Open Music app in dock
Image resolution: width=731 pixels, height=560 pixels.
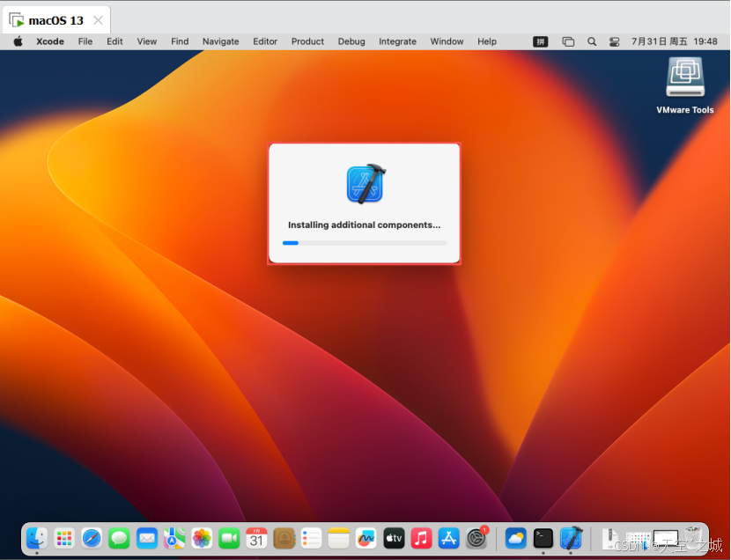click(422, 538)
